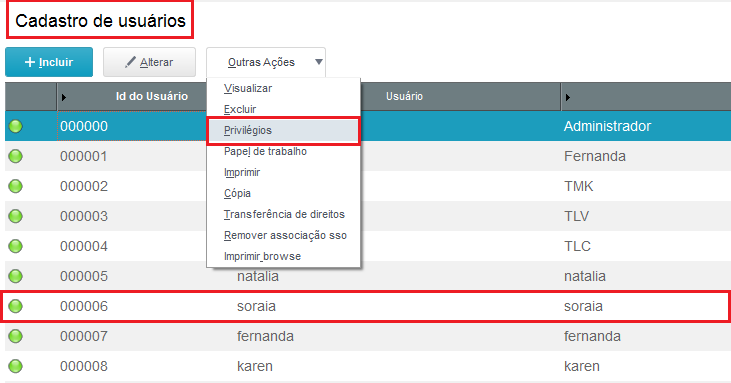
Task: Click the green status icon for soraia
Action: click(15, 306)
